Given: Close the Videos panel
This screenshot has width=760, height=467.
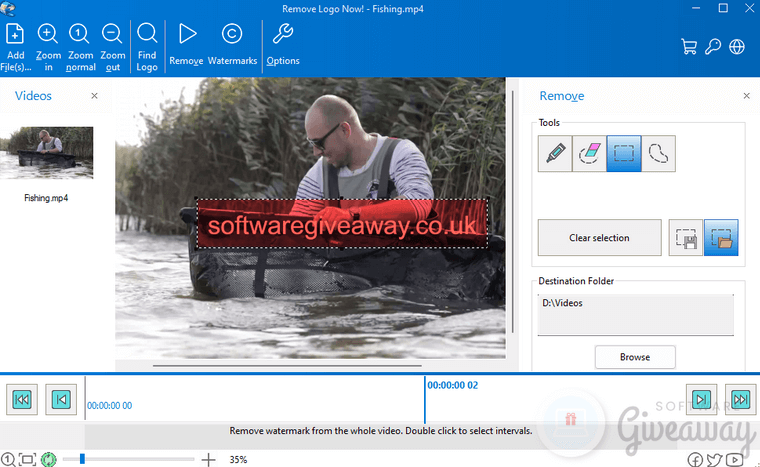Looking at the screenshot, I should (95, 96).
